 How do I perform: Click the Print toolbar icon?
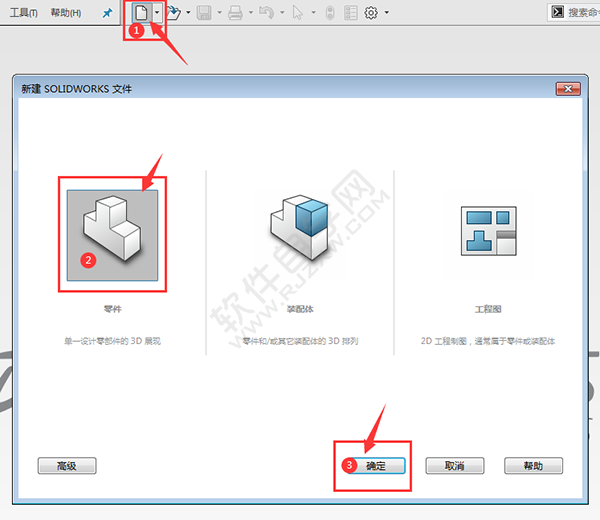235,13
